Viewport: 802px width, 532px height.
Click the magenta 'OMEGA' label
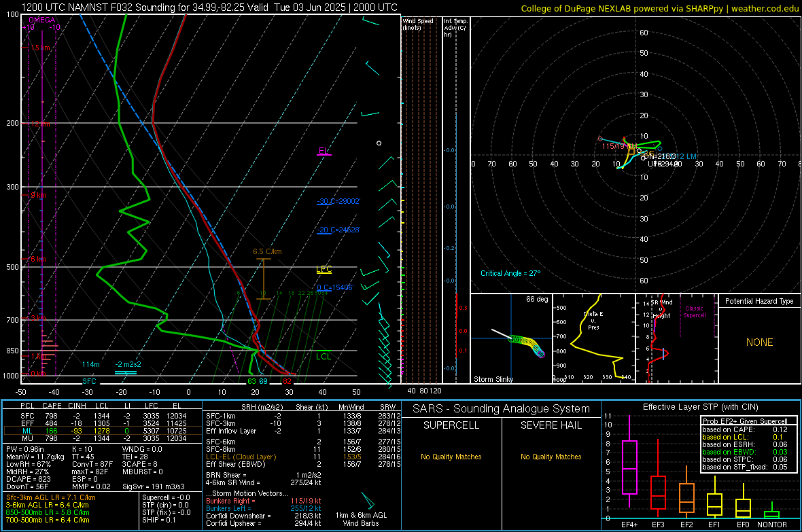(x=42, y=20)
